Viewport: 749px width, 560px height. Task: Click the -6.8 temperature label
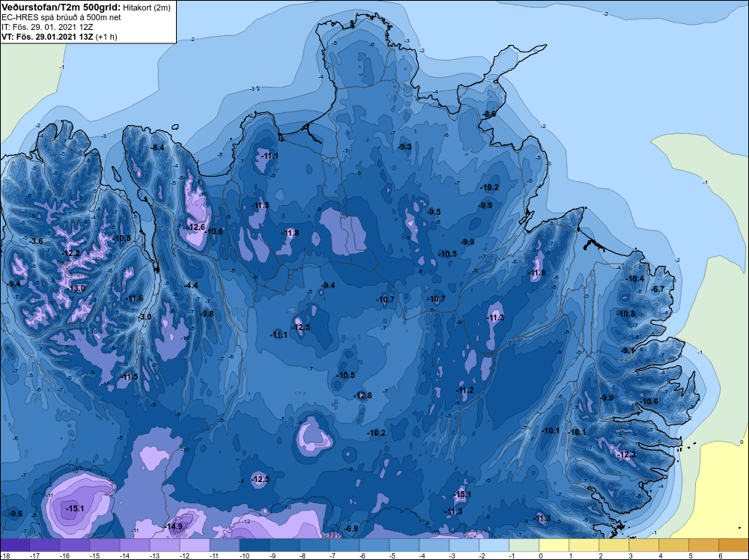(x=351, y=529)
